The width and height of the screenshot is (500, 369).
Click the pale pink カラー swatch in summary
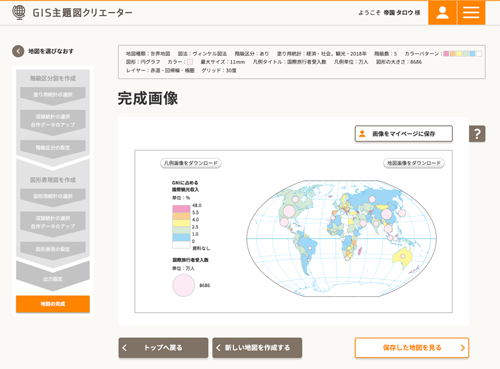pos(190,62)
